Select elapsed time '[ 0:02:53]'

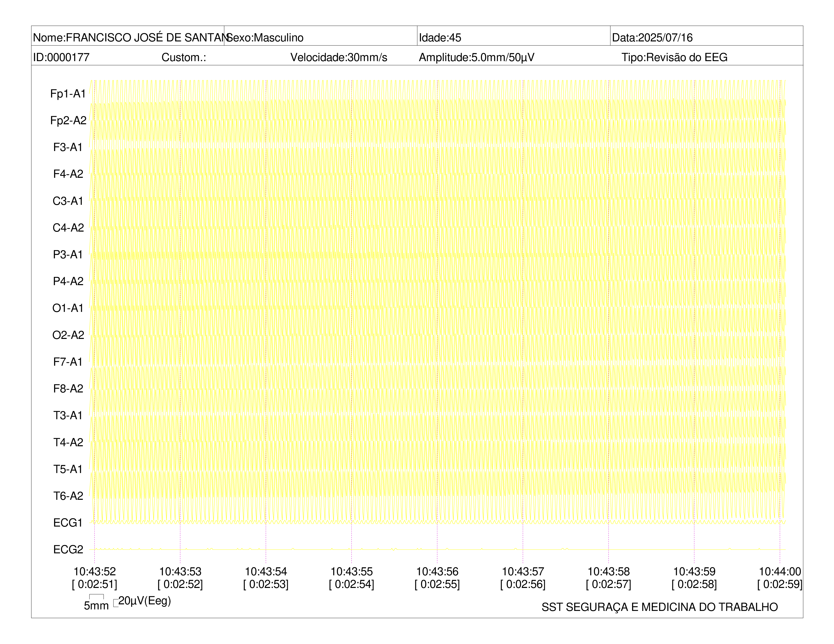tap(266, 584)
